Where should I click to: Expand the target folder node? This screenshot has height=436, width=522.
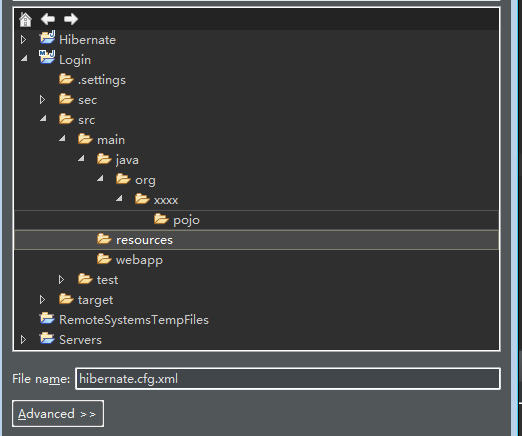[x=42, y=300]
